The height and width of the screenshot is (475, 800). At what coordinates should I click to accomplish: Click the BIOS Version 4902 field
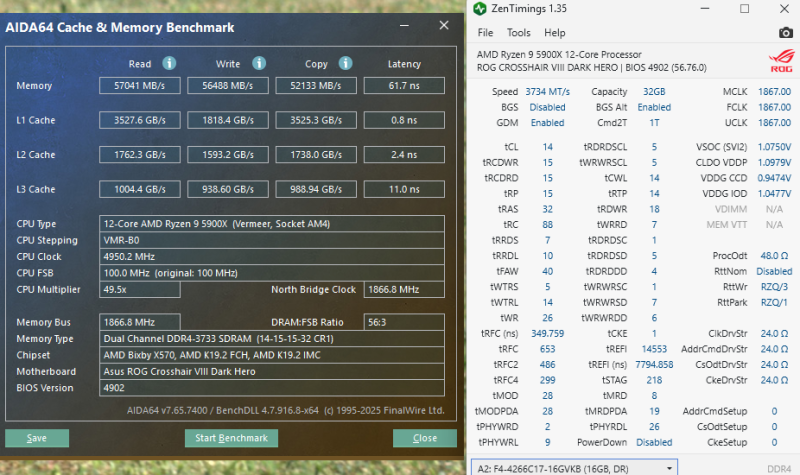[272, 388]
